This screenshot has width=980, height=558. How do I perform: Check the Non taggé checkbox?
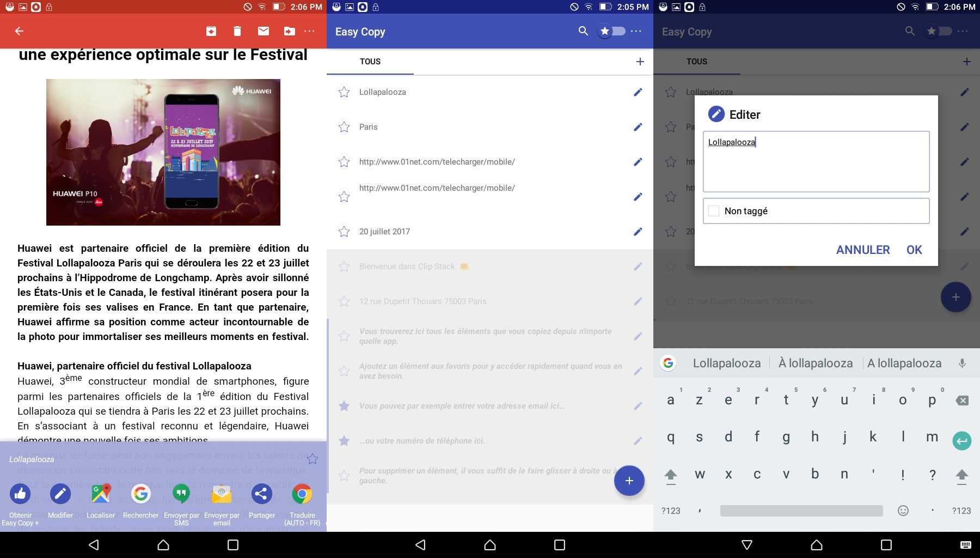pyautogui.click(x=714, y=211)
